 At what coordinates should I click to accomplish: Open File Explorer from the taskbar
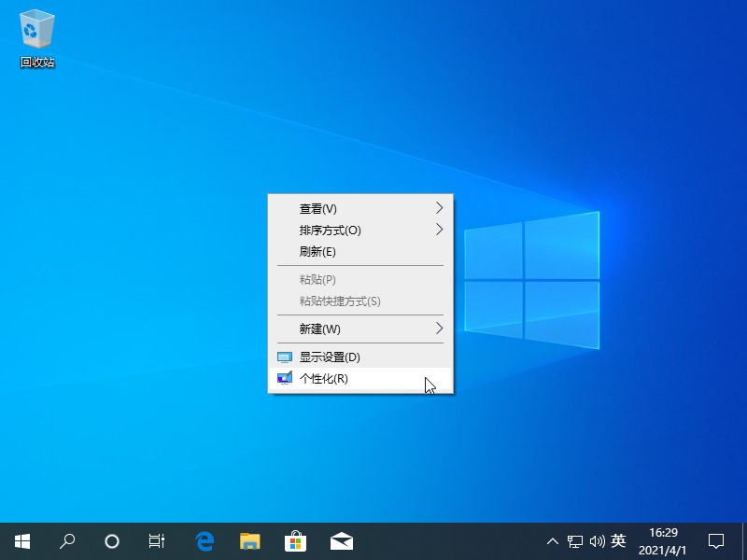pyautogui.click(x=249, y=540)
